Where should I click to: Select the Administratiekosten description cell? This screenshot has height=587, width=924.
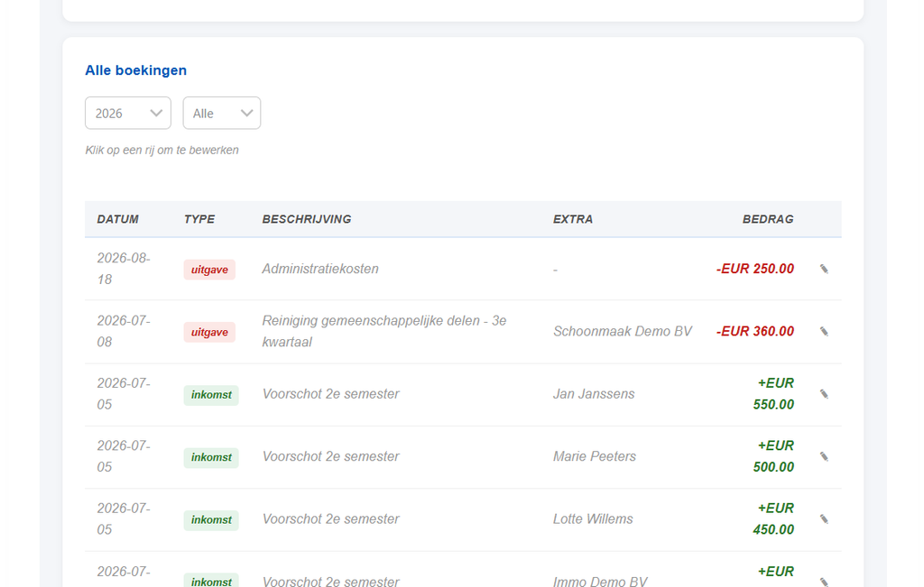320,269
